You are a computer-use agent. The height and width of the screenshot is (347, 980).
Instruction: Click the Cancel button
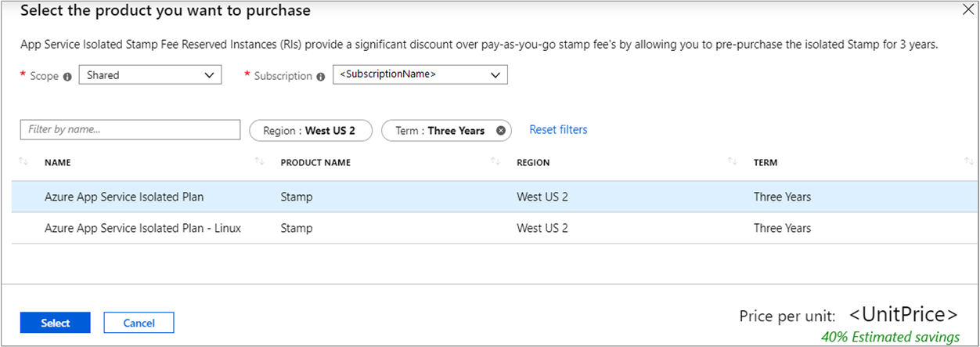pos(139,323)
